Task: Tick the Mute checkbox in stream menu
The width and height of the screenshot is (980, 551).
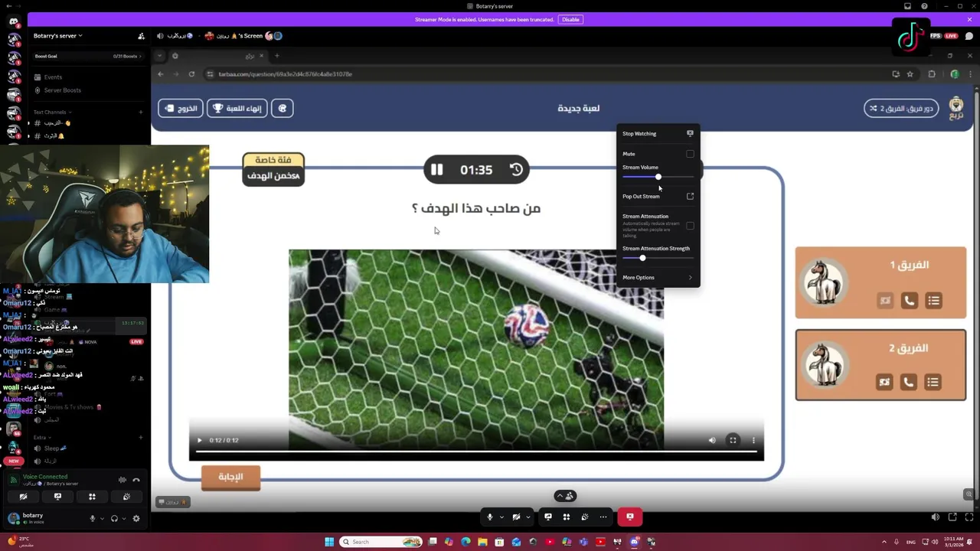Action: coord(690,154)
